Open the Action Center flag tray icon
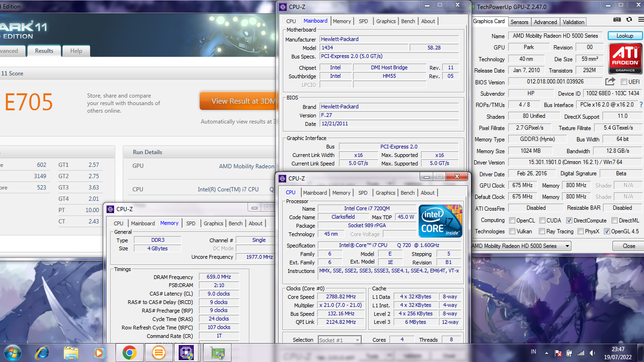 [558, 353]
